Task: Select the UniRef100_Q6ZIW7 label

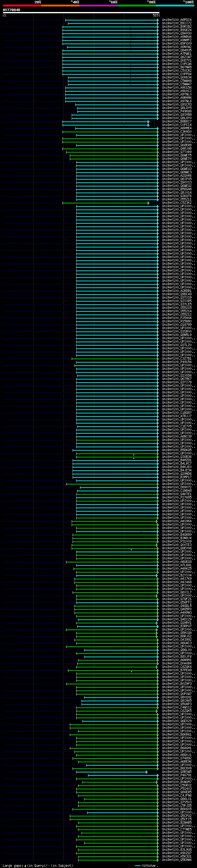Action: click(176, 57)
